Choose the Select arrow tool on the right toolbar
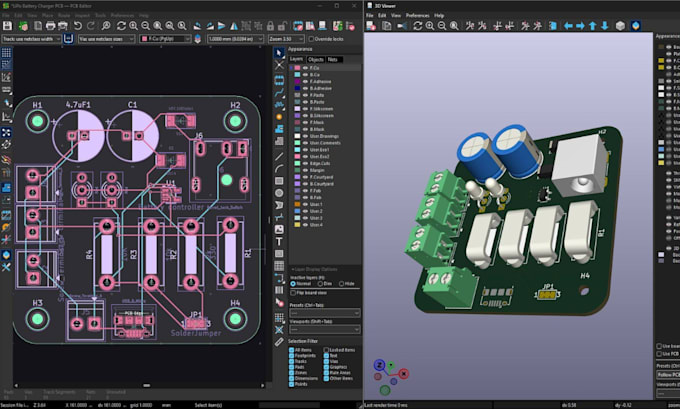This screenshot has width=680, height=409. 279,53
